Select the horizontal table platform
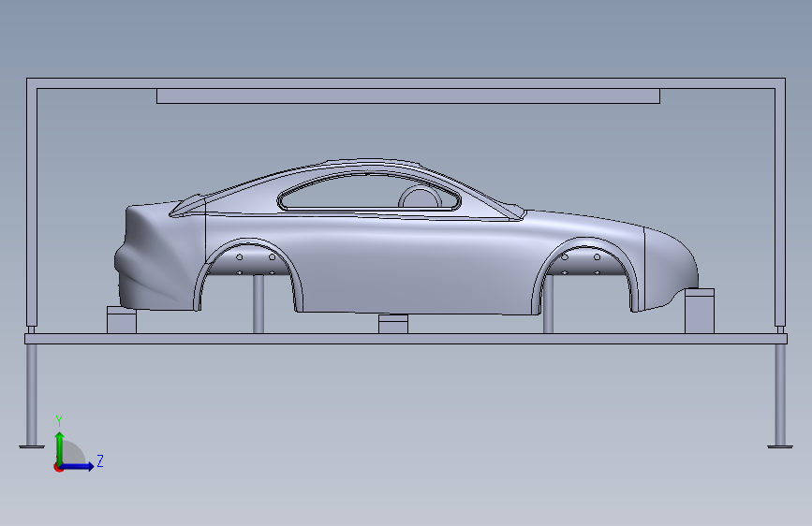 tap(406, 339)
